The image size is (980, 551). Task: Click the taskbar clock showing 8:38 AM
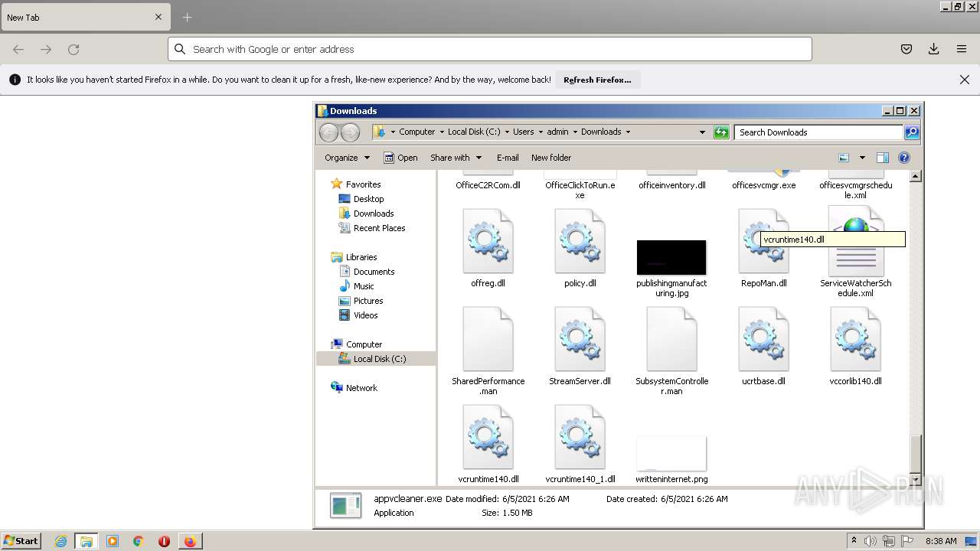[x=941, y=541]
